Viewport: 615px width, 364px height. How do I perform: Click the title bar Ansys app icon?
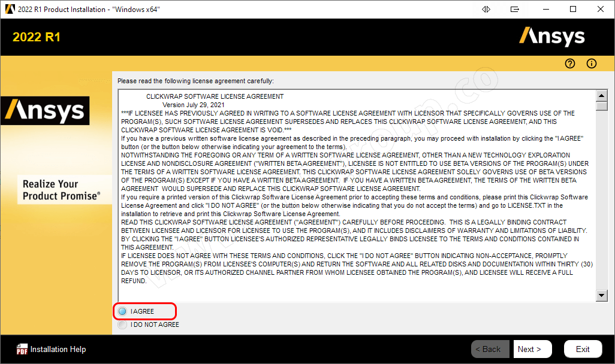[10, 9]
